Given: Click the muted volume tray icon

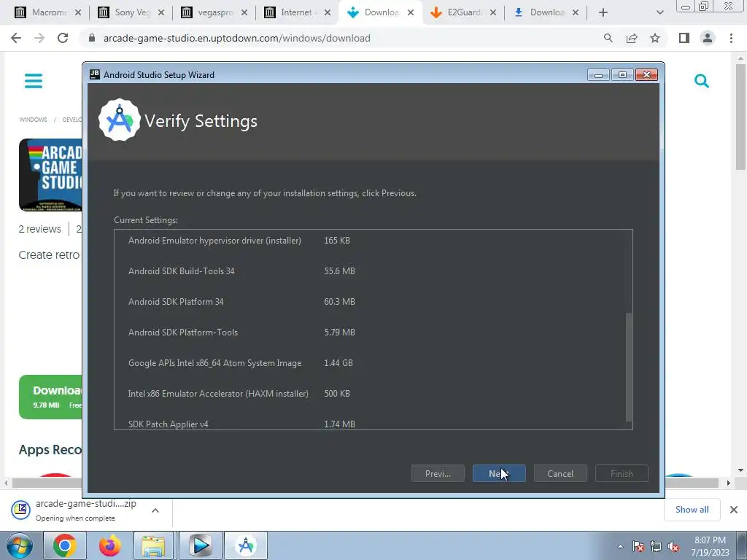Looking at the screenshot, I should (673, 546).
